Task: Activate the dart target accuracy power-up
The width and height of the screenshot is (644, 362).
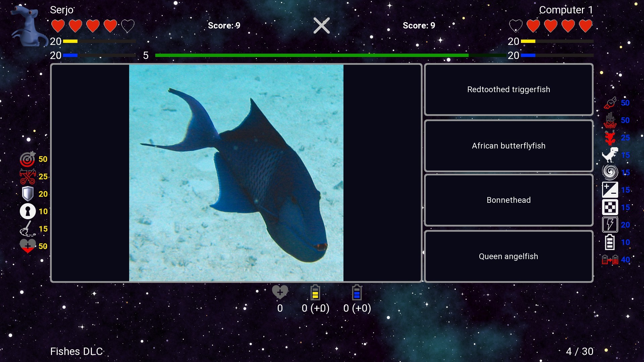Action: point(28,159)
